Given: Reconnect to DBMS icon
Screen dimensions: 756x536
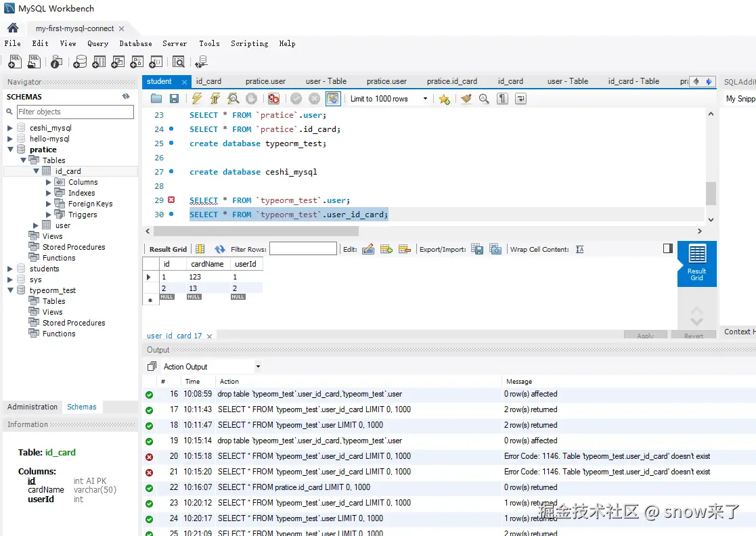Looking at the screenshot, I should click(x=201, y=61).
